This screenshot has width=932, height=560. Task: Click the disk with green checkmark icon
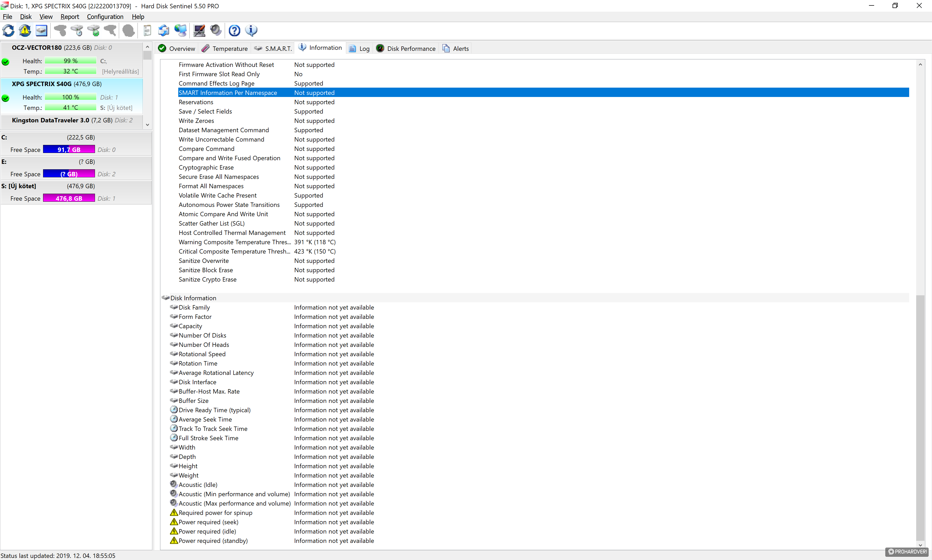pyautogui.click(x=93, y=31)
